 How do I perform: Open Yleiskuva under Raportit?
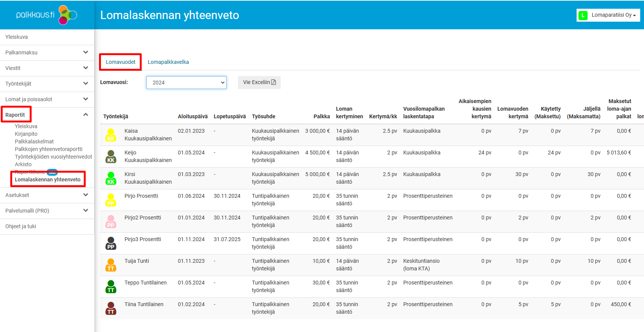coord(26,126)
